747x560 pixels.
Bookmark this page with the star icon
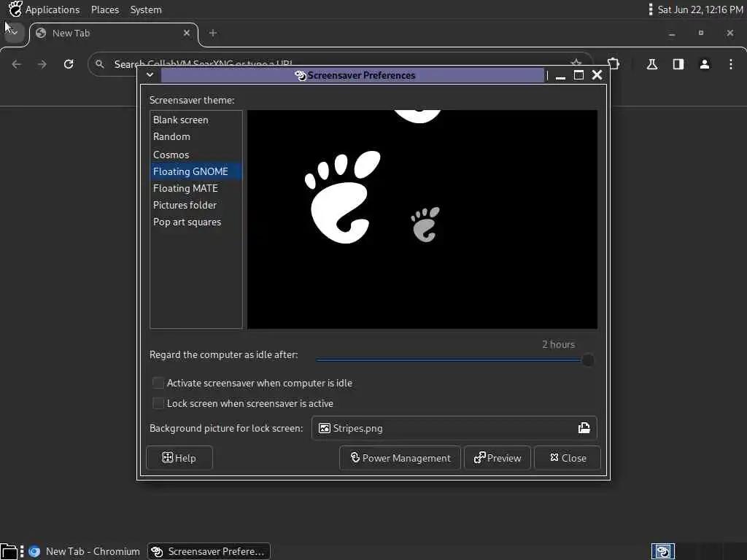[x=576, y=63]
